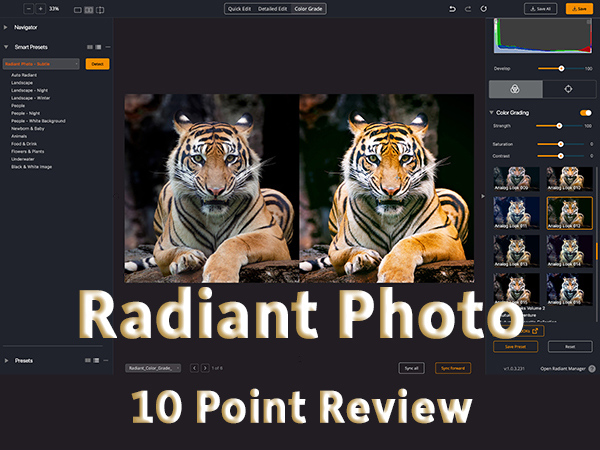Click the redo arrow icon
Image resolution: width=600 pixels, height=450 pixels.
tap(468, 9)
